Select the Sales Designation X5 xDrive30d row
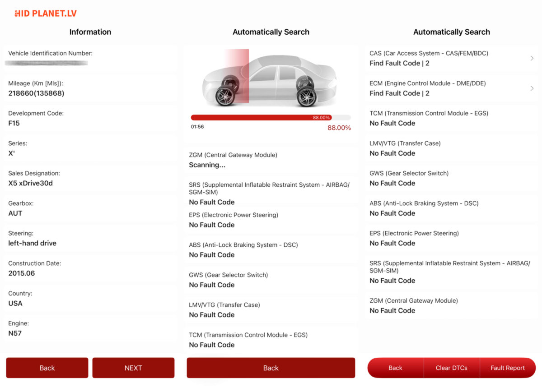 click(x=90, y=178)
